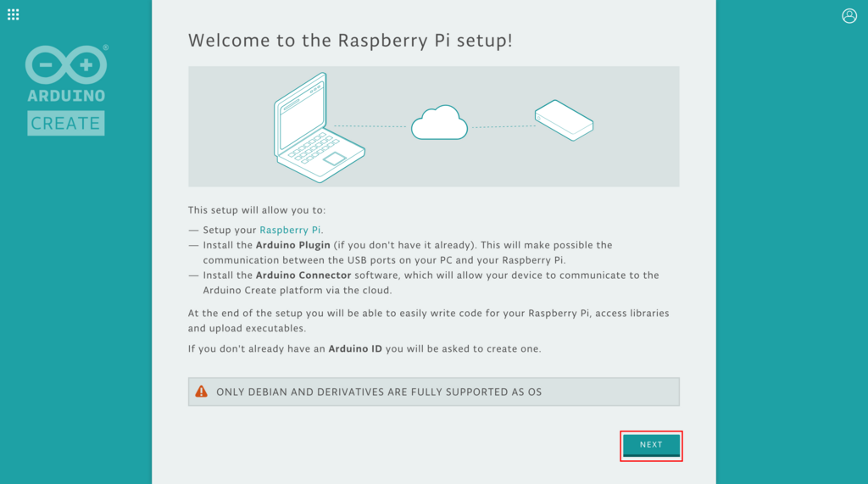
Task: Click the CREATE badge under the logo
Action: (66, 123)
